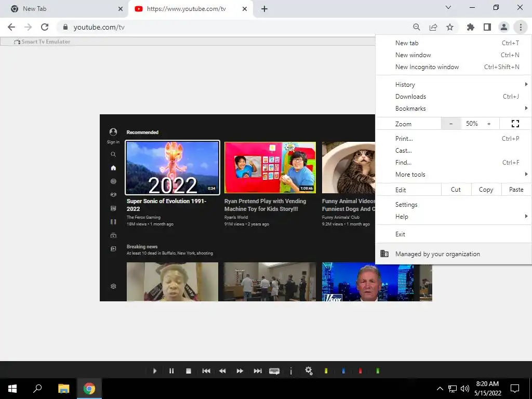The height and width of the screenshot is (399, 532).
Task: Click the green remote button
Action: pos(378,371)
